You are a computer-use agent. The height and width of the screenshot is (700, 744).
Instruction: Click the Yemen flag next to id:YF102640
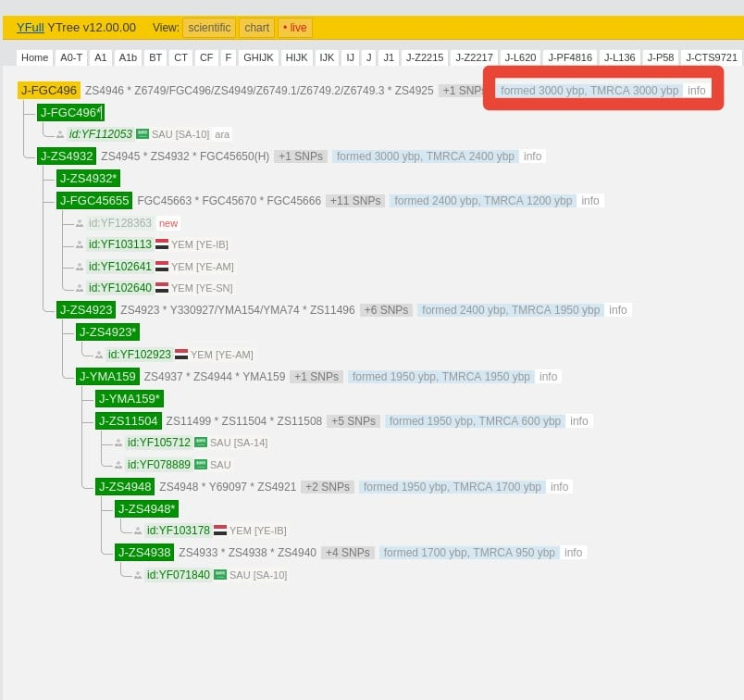tap(162, 287)
